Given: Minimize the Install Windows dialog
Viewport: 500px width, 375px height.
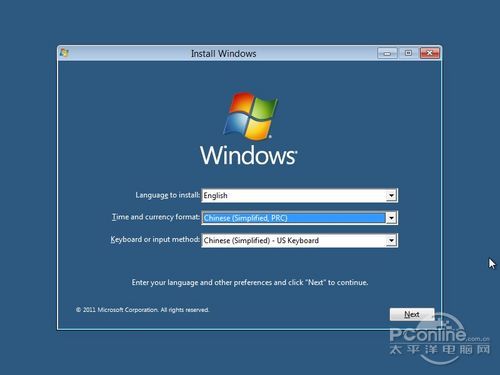Looking at the screenshot, I should click(387, 53).
